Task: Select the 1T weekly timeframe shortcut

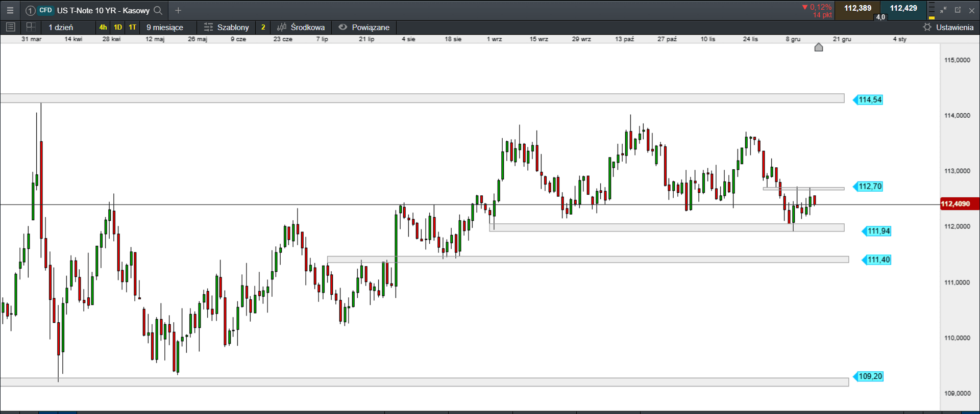Action: pos(133,27)
